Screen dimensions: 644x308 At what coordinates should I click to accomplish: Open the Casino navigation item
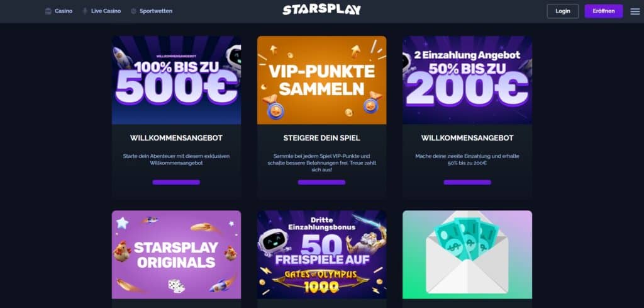click(x=64, y=11)
